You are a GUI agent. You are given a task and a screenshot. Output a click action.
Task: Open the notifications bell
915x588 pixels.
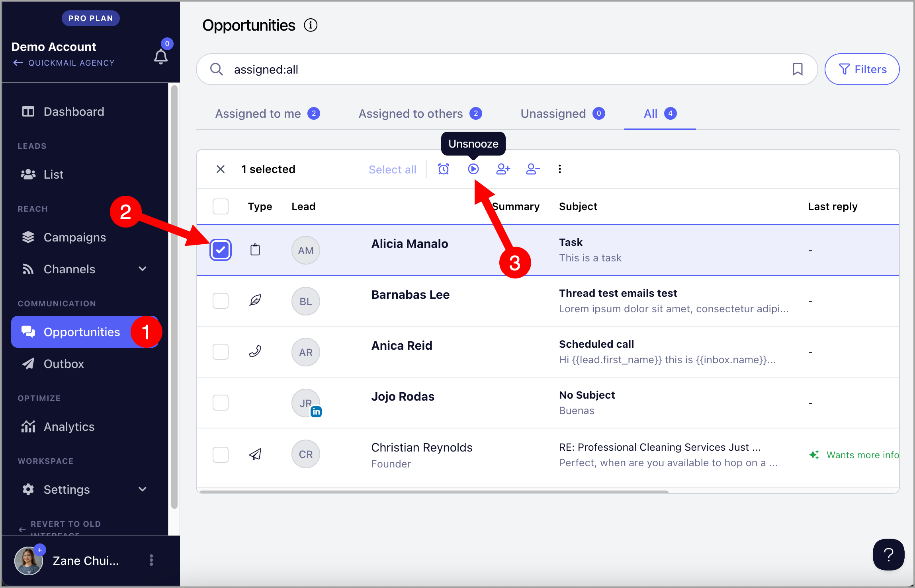pos(161,56)
